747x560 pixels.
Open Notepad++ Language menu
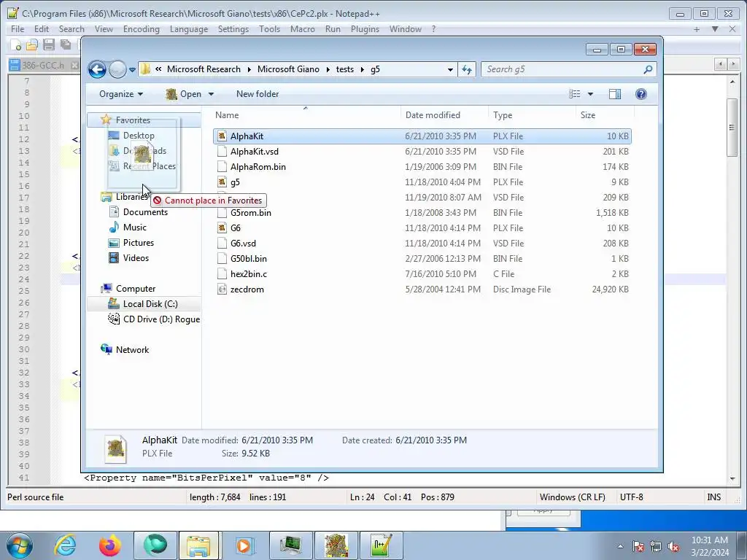click(189, 29)
